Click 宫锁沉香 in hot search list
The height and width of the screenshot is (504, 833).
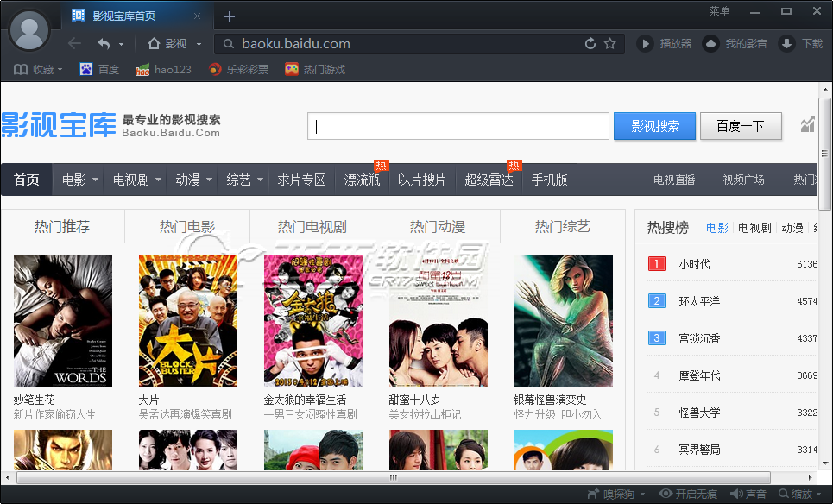[699, 338]
